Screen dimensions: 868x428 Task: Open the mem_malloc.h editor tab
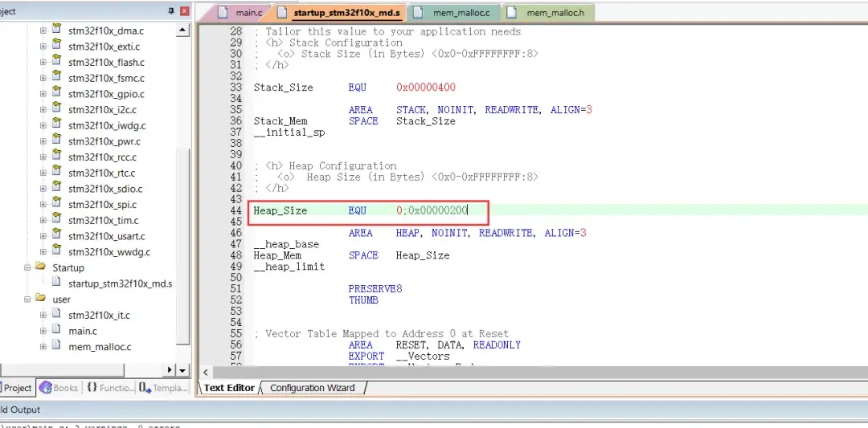[x=548, y=12]
